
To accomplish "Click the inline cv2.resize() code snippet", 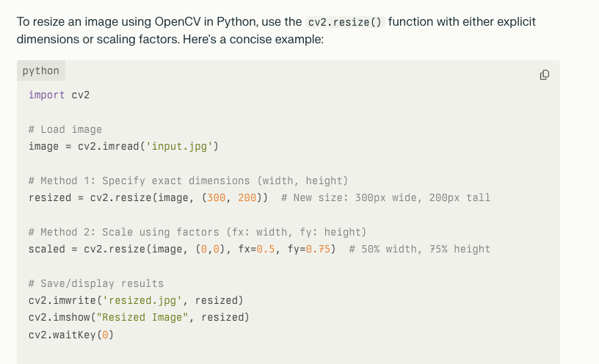I will point(345,22).
